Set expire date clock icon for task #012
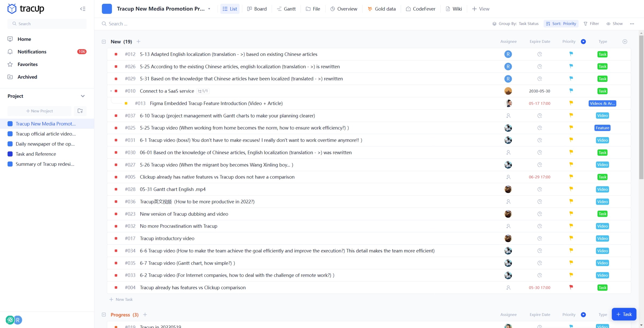Viewport: 644px width, 328px height. click(x=539, y=54)
